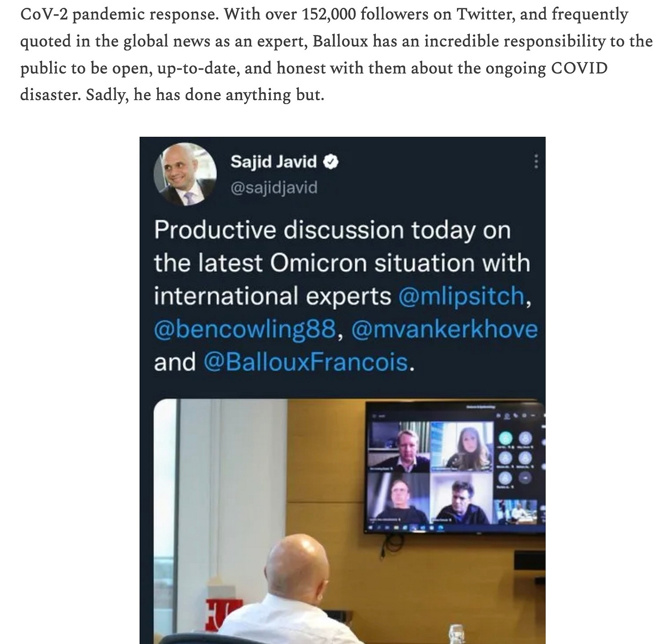Click Sajid Javid's profile avatar

(185, 175)
